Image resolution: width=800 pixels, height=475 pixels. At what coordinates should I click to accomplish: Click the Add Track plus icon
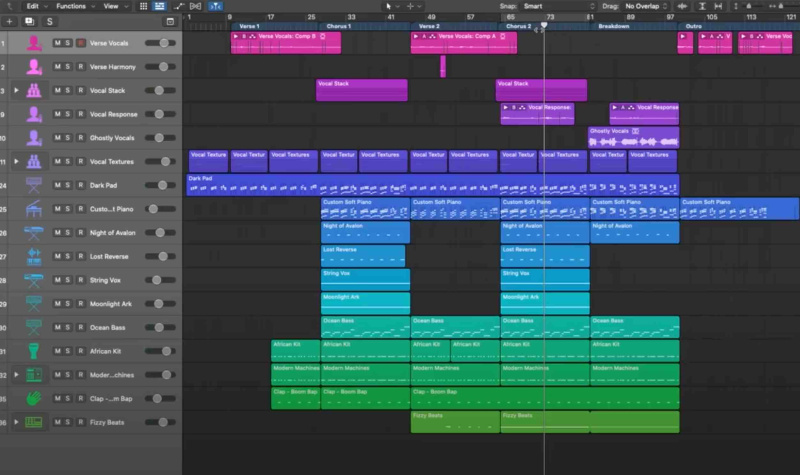coord(9,21)
